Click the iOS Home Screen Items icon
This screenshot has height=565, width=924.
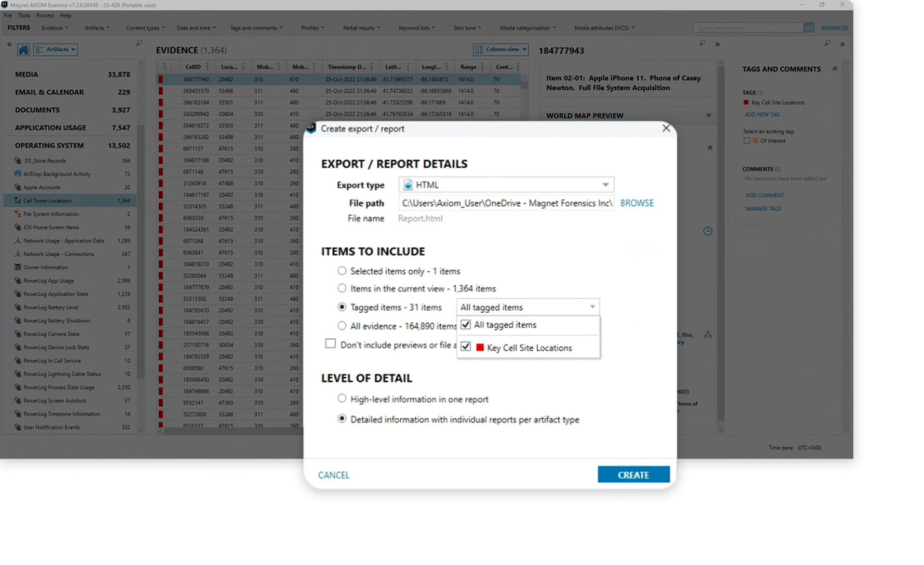click(18, 227)
